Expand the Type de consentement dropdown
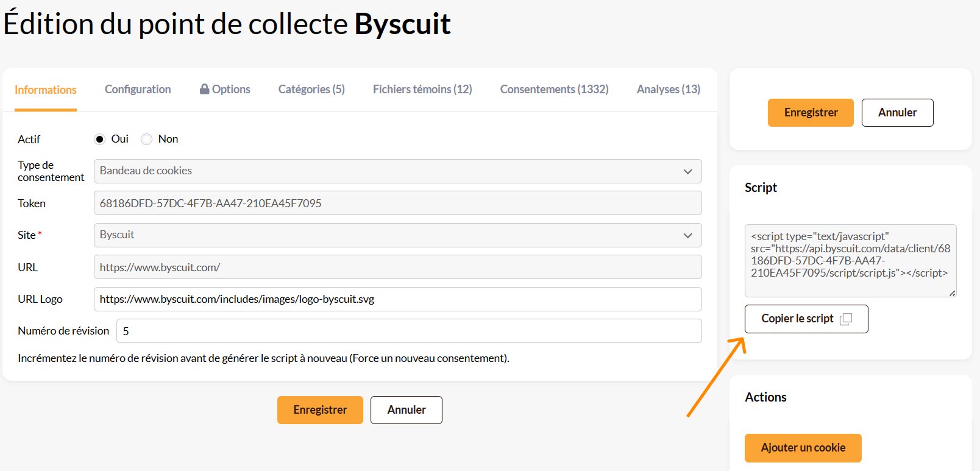The image size is (980, 471). [x=397, y=171]
